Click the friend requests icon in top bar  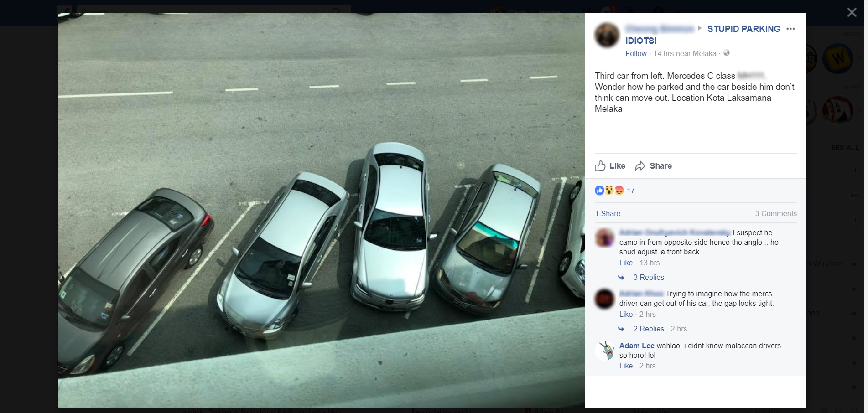(x=586, y=10)
